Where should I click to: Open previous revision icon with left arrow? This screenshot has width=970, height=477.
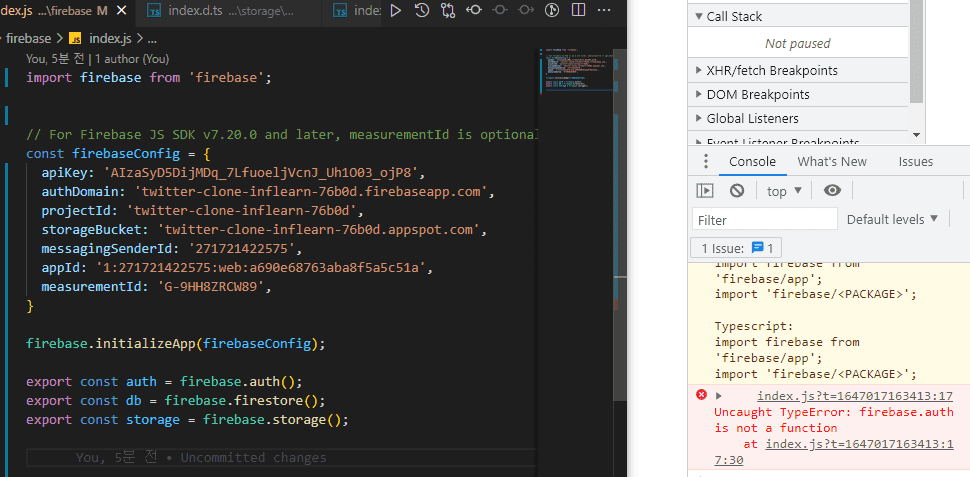pos(474,10)
